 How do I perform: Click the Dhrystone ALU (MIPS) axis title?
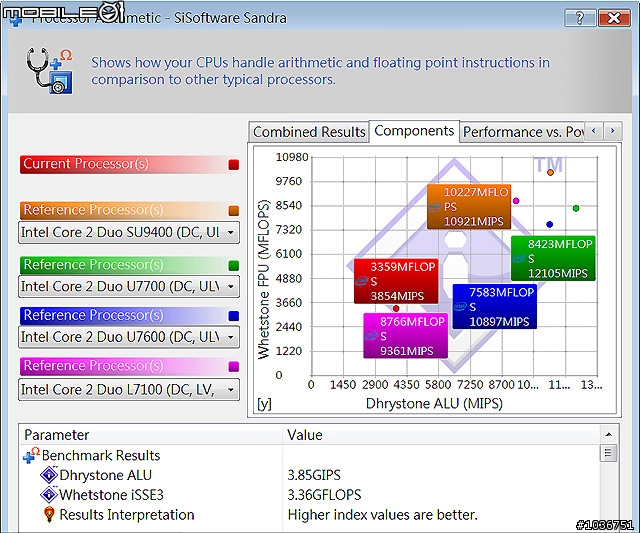pos(434,404)
